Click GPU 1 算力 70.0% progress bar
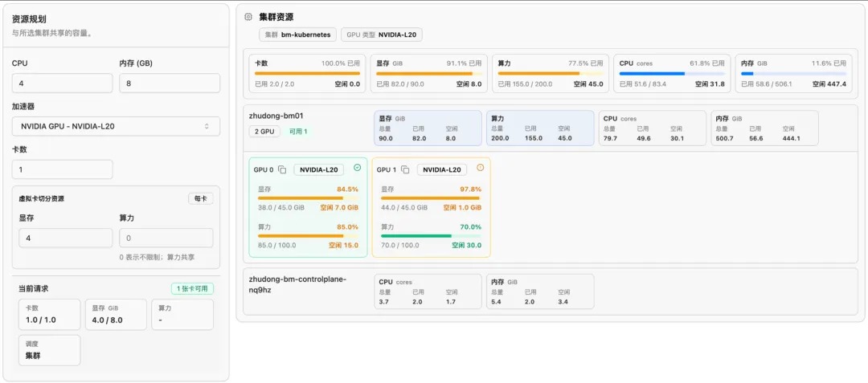Image resolution: width=868 pixels, height=383 pixels. pos(431,235)
